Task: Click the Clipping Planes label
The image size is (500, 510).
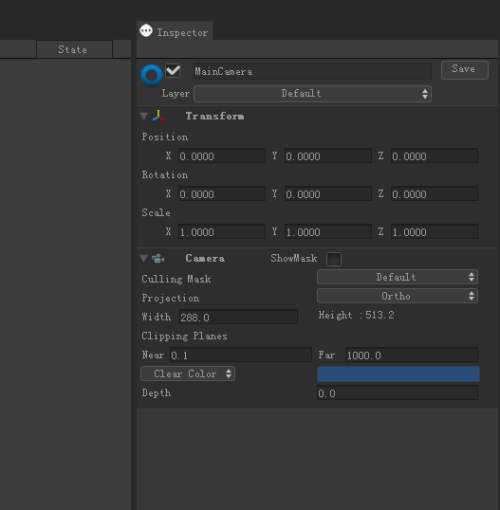Action: [184, 336]
